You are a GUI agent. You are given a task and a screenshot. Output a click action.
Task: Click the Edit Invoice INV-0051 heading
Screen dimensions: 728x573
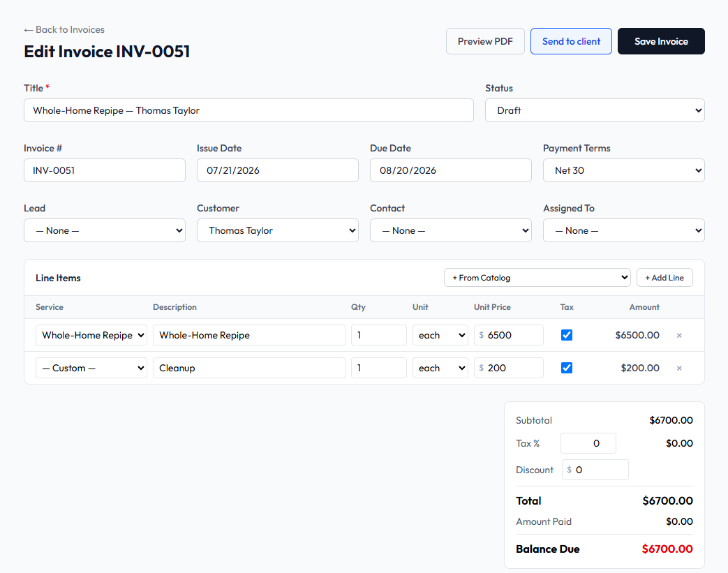tap(107, 52)
